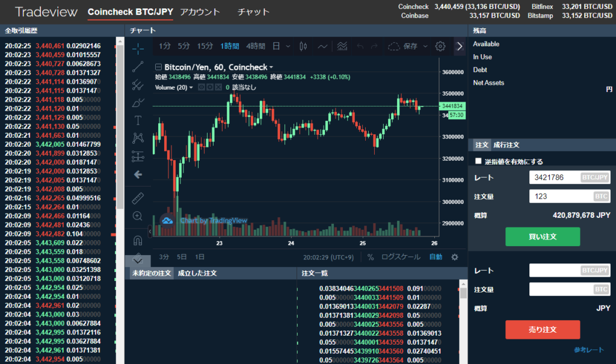
Task: Edit the buy quantity field showing 123
Action: (x=570, y=197)
